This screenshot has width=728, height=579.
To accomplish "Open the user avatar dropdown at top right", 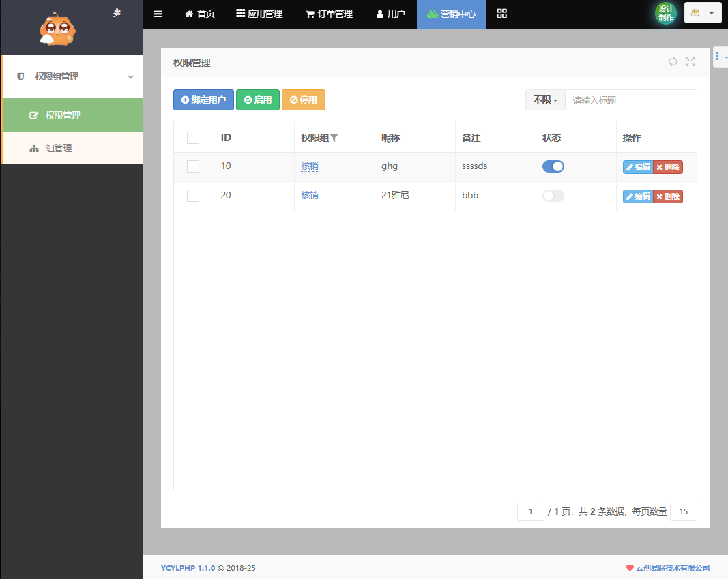I will click(x=703, y=13).
